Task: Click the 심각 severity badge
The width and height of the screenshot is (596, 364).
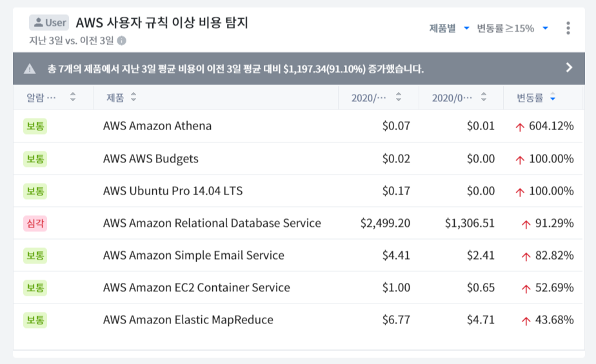Action: [36, 223]
